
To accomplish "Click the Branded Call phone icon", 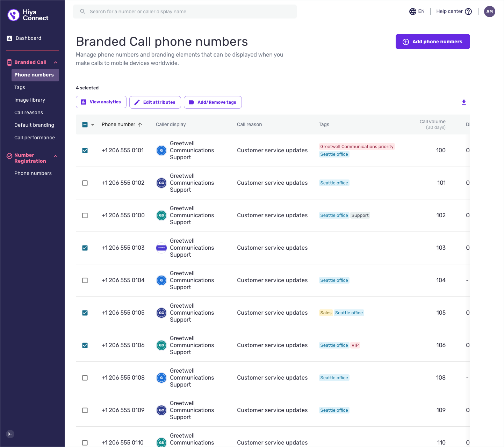I will 9,63.
